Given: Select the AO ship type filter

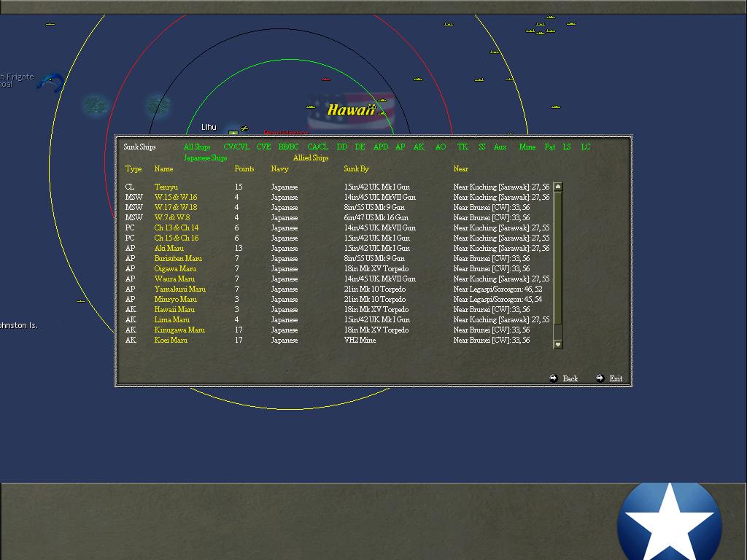Looking at the screenshot, I should 441,147.
